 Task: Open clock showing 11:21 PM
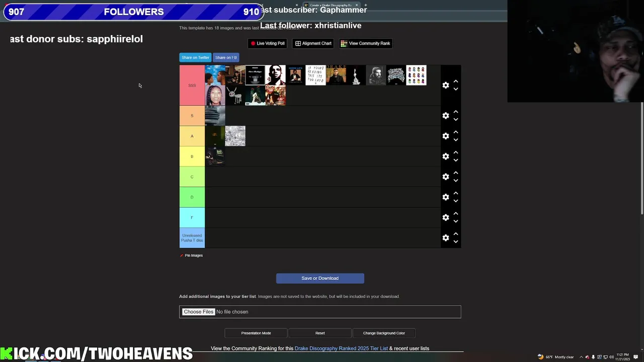623,357
